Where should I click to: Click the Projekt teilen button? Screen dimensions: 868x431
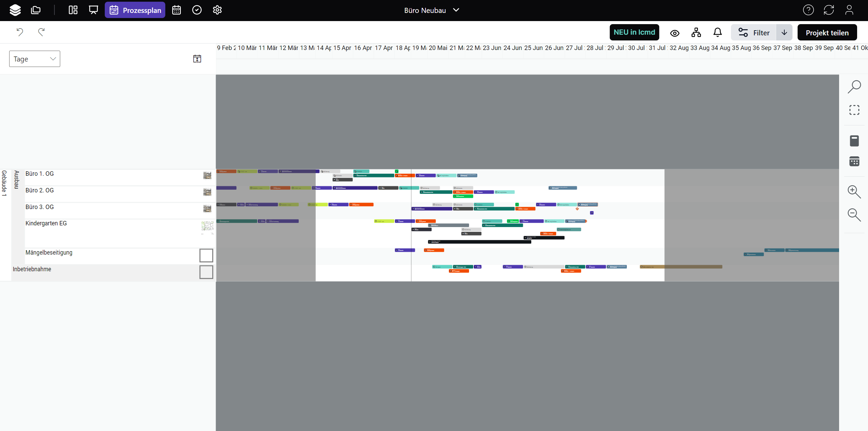pos(827,33)
